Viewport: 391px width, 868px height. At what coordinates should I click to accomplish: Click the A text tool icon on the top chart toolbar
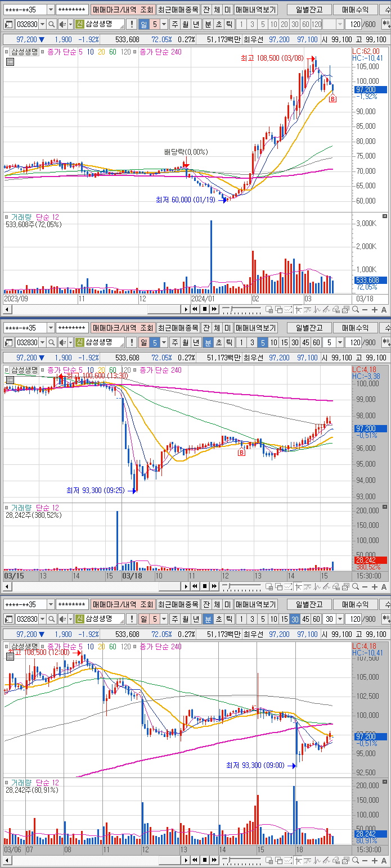click(384, 309)
